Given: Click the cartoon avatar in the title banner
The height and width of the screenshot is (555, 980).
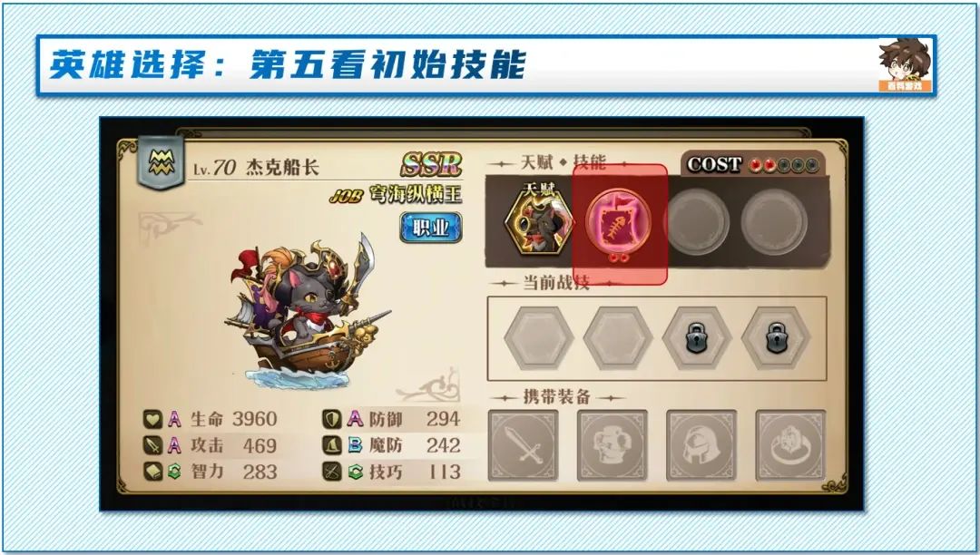Looking at the screenshot, I should pos(905,64).
